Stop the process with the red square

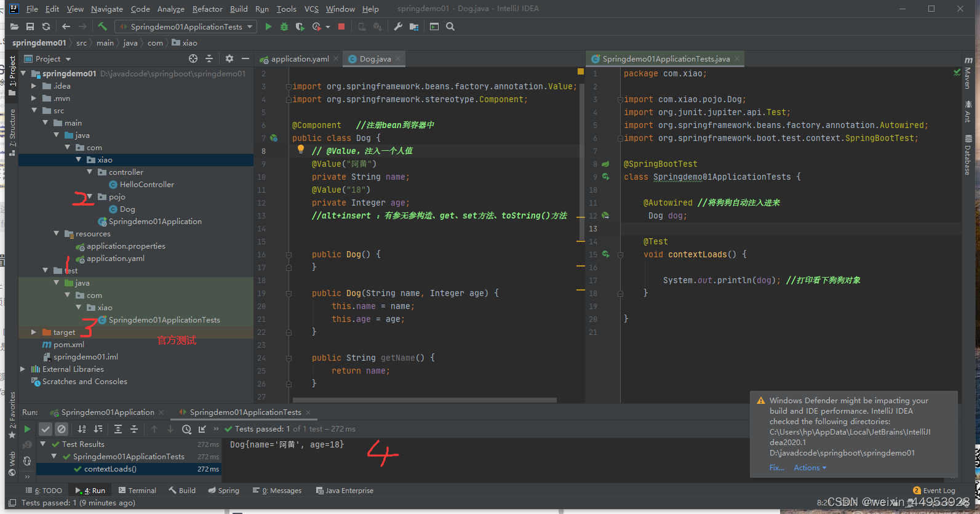tap(341, 27)
